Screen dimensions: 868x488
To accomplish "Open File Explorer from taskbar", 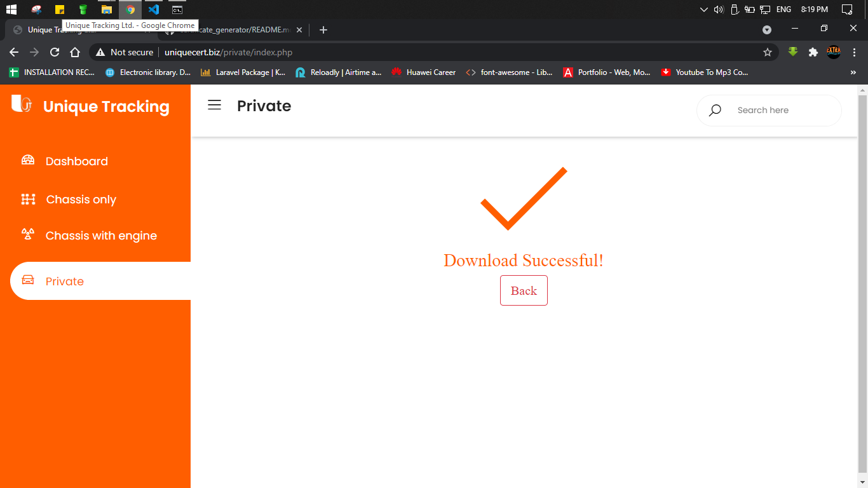I will (x=107, y=10).
